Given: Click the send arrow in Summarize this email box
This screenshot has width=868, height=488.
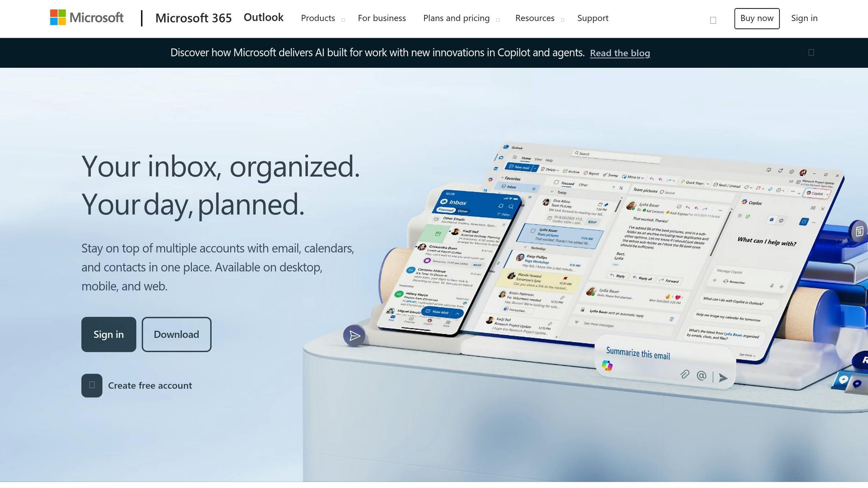Looking at the screenshot, I should point(723,377).
